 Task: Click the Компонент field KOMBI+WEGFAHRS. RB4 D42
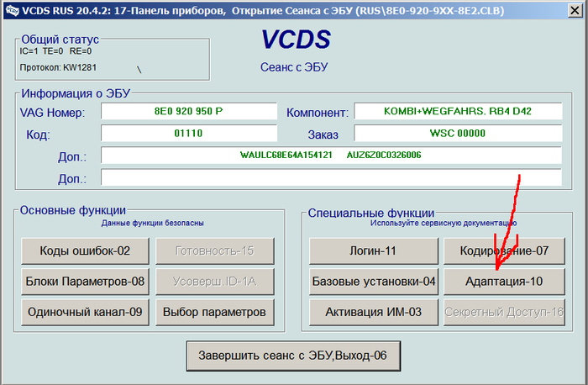(x=458, y=111)
